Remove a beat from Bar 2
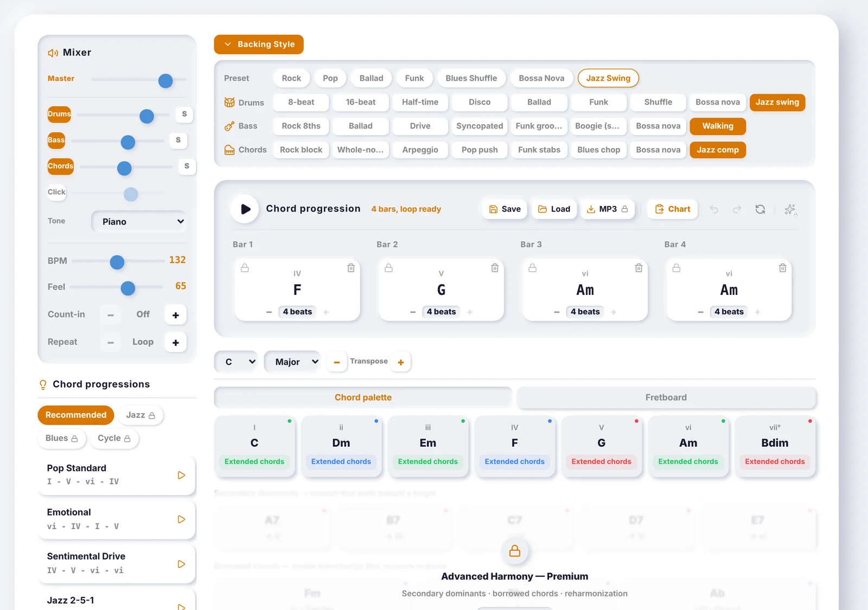 pos(413,312)
